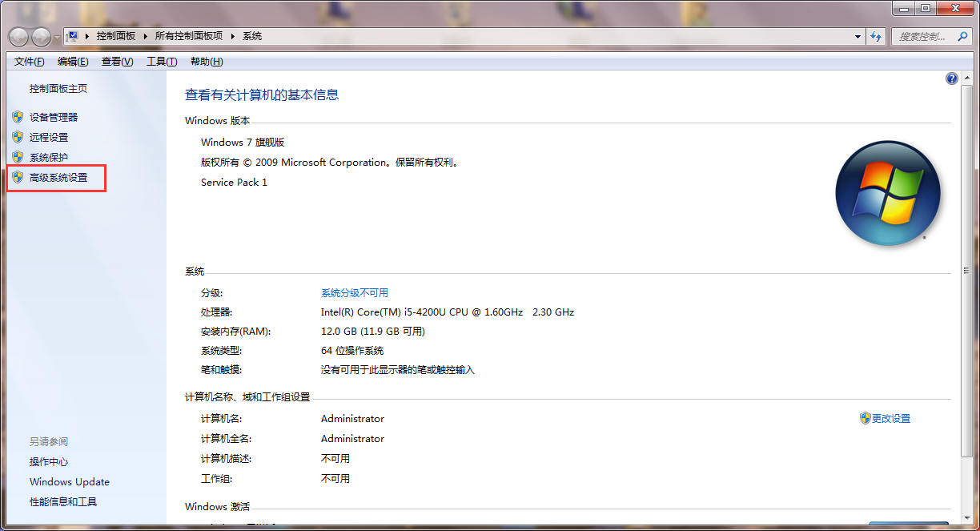Refresh the address bar location
This screenshot has height=531, width=980.
876,36
